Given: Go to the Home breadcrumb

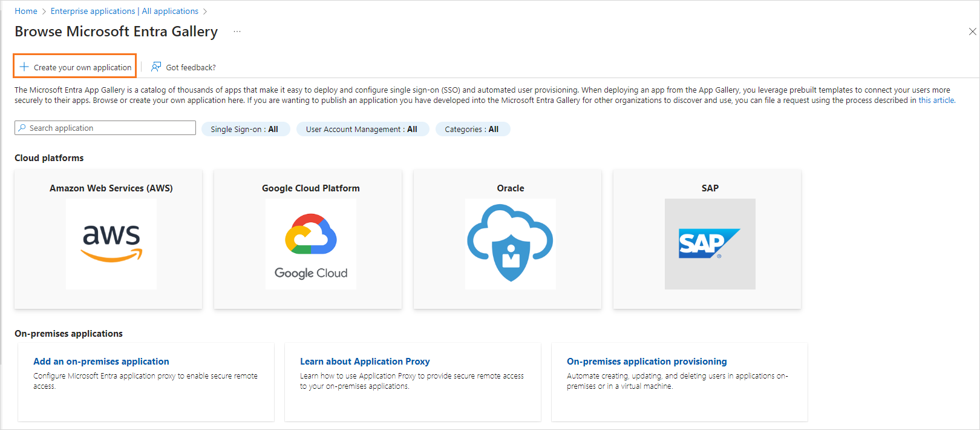Looking at the screenshot, I should [x=26, y=11].
